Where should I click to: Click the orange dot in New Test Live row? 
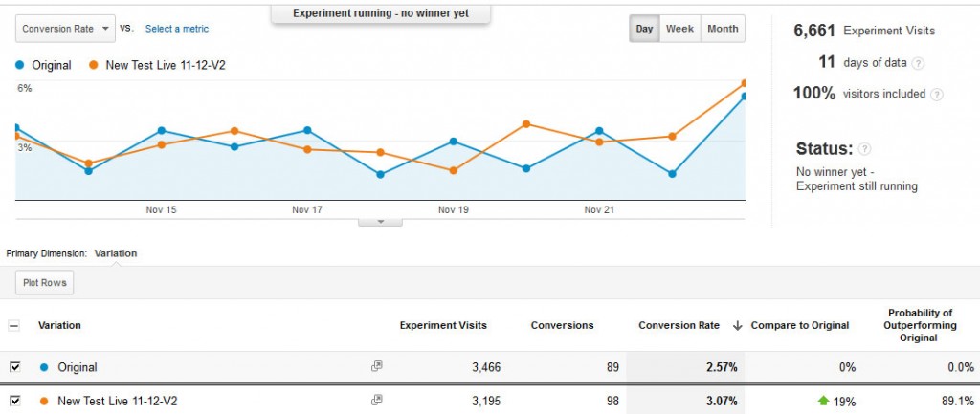[44, 401]
